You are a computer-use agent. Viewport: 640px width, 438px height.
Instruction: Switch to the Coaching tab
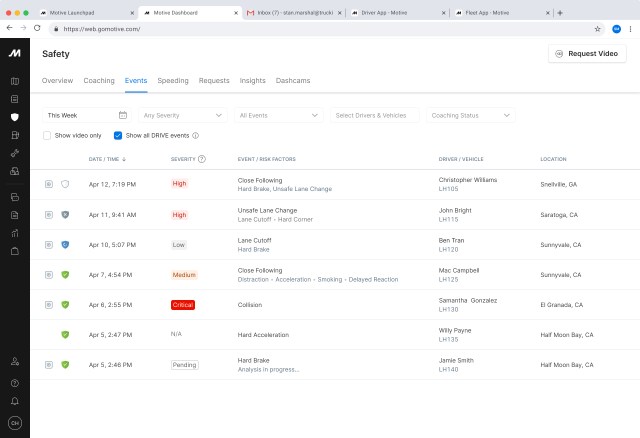99,80
